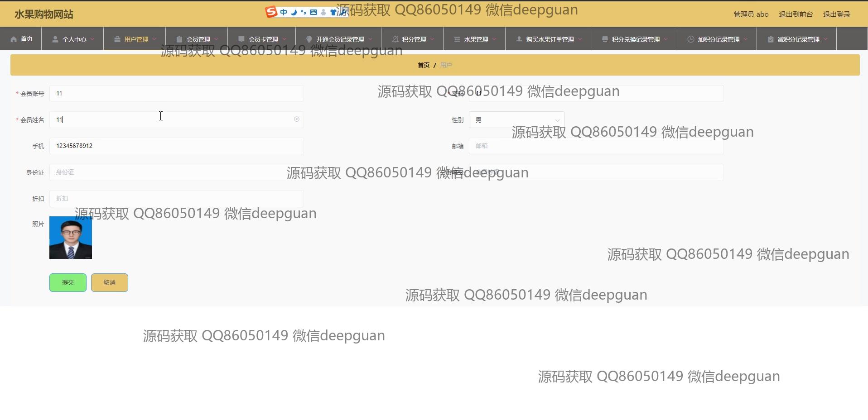868x420 pixels.
Task: Open the 性别 gender dropdown
Action: [516, 120]
